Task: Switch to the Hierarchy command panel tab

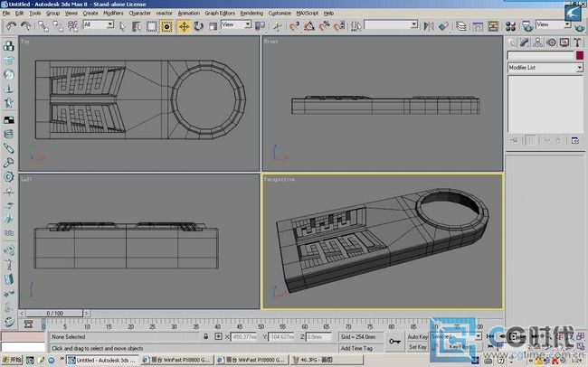Action: pyautogui.click(x=537, y=42)
